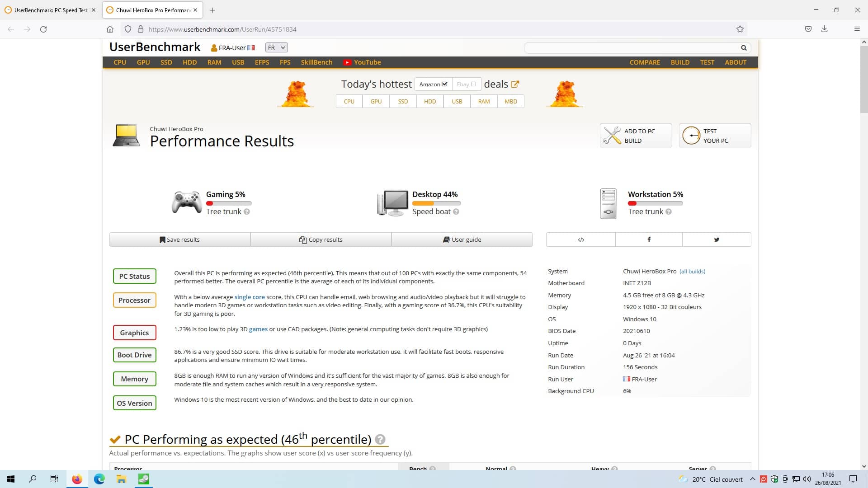Click the Processor status button
Screen dimensions: 868x488
point(134,300)
